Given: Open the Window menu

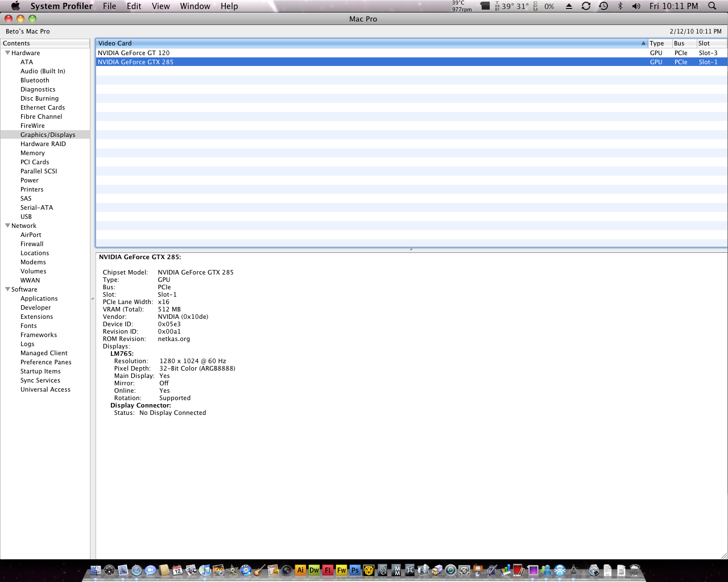Looking at the screenshot, I should [195, 6].
